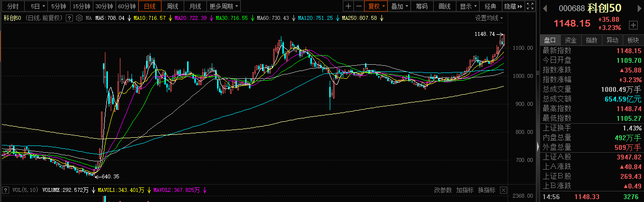This screenshot has height=202, width=644.
Task: Toggle the 经典 classic view
Action: (x=490, y=6)
